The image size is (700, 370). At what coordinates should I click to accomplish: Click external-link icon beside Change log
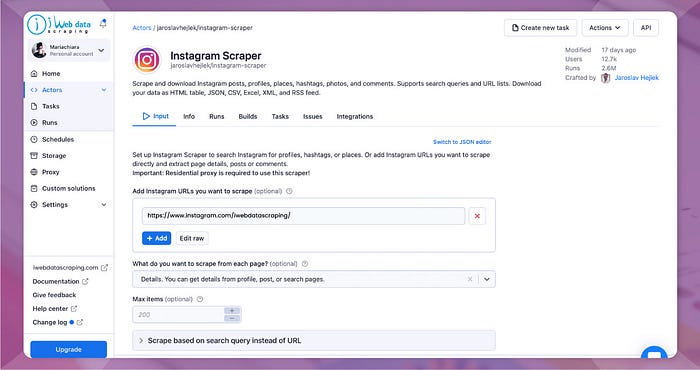point(79,322)
